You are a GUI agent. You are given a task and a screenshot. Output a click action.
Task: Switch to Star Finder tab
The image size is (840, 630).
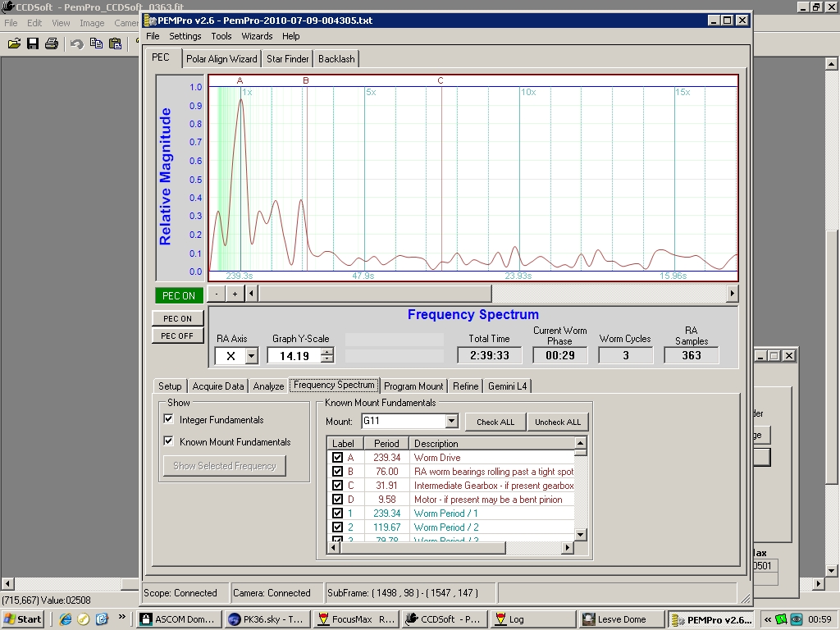(288, 59)
